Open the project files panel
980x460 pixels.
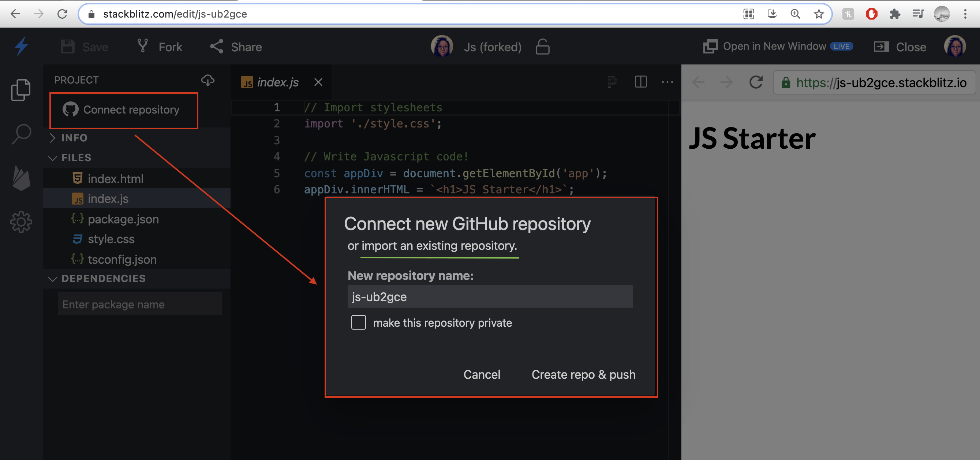pos(21,89)
